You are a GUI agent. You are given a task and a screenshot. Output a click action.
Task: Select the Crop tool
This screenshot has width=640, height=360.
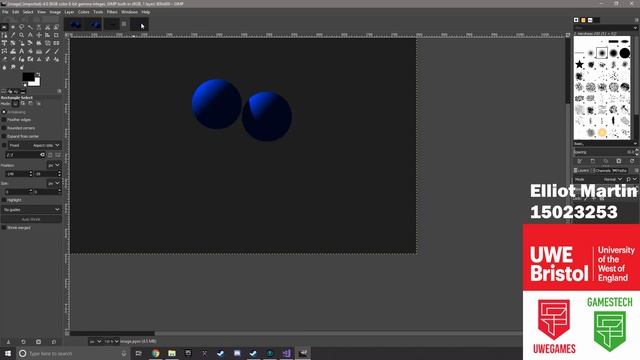tap(56, 35)
